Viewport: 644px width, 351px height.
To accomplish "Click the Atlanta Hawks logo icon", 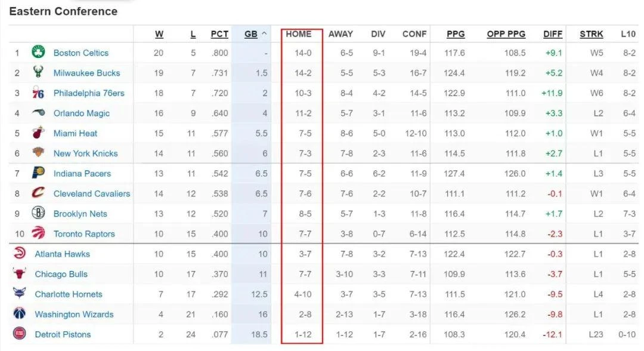I will 19,253.
